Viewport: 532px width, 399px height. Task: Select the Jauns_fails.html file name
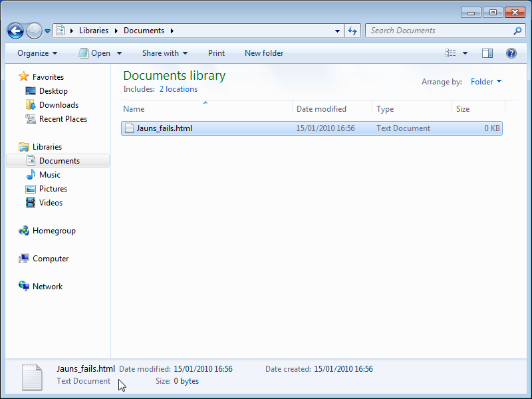point(164,128)
